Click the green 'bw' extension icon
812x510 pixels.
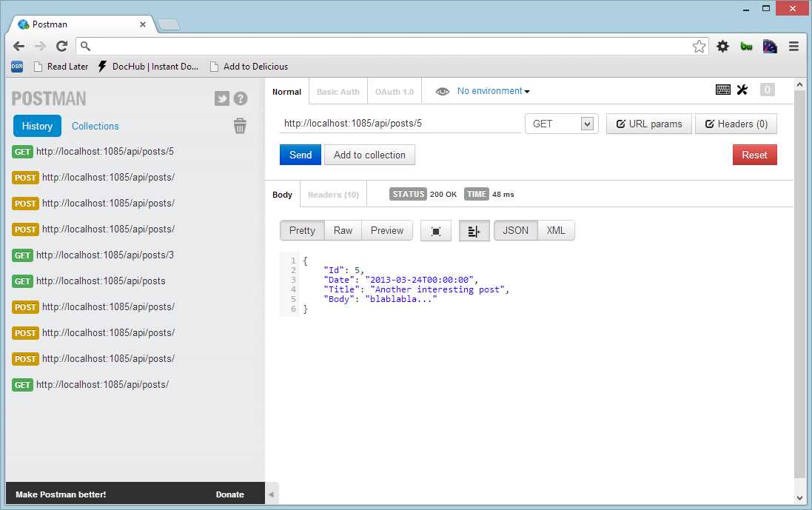[746, 46]
